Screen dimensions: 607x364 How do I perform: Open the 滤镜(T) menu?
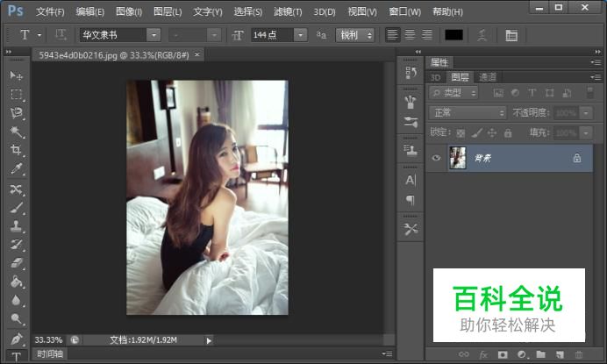click(288, 11)
